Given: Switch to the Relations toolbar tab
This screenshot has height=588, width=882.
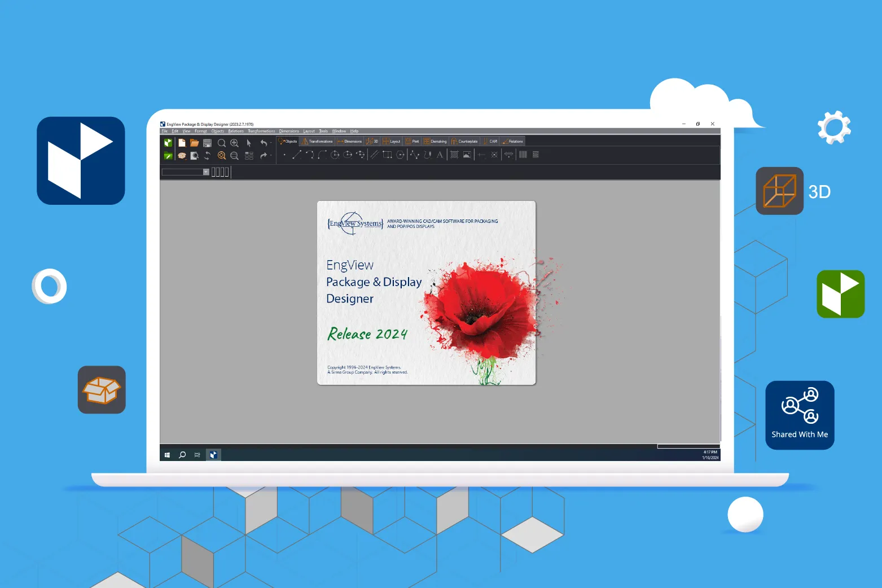Looking at the screenshot, I should [513, 141].
